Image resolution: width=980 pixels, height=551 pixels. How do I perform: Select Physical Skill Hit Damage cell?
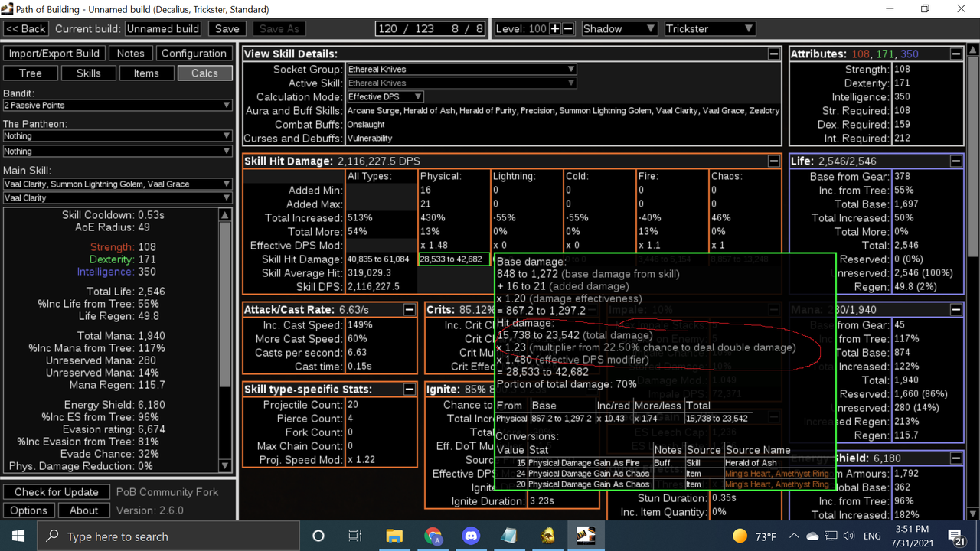(x=455, y=259)
